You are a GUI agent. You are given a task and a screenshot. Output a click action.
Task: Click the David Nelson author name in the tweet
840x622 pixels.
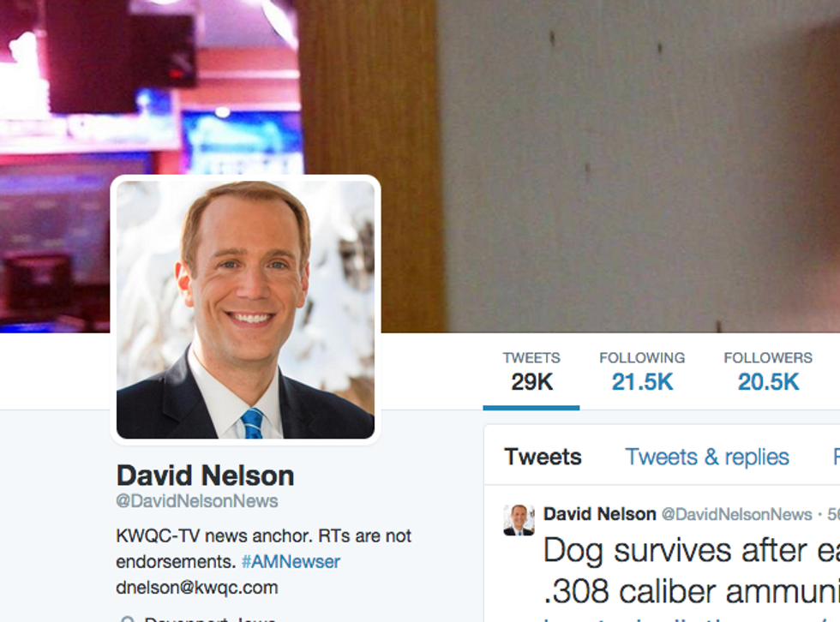pos(599,514)
